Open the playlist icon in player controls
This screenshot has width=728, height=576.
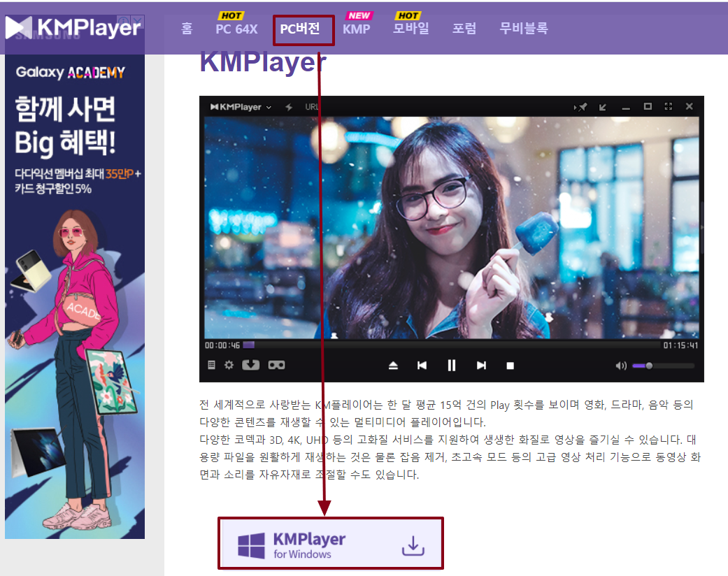(211, 365)
